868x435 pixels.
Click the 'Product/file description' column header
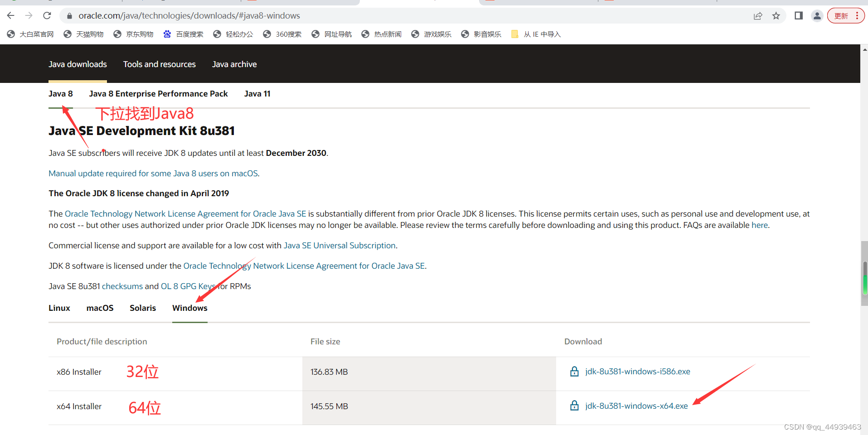coord(102,342)
